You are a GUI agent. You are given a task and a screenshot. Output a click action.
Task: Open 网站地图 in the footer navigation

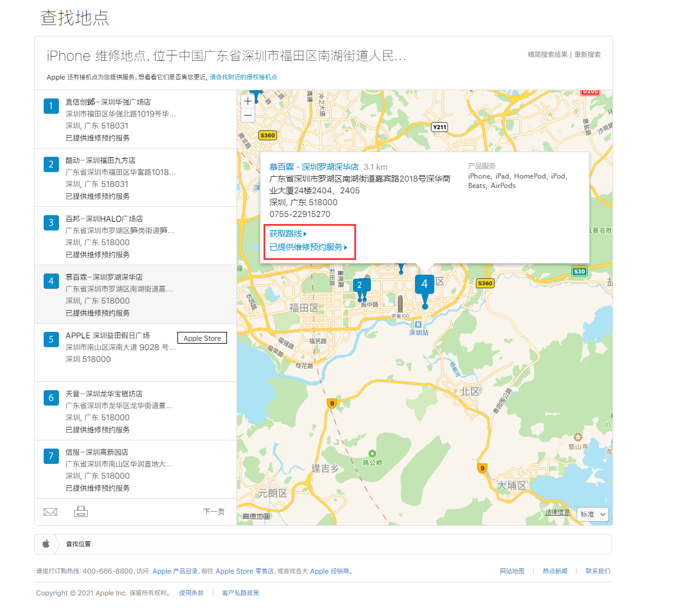(512, 571)
